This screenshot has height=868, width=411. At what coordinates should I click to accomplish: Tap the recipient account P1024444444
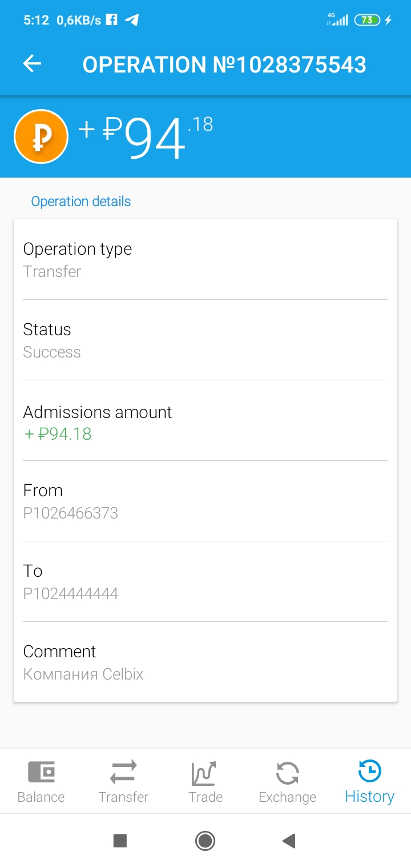click(x=71, y=593)
